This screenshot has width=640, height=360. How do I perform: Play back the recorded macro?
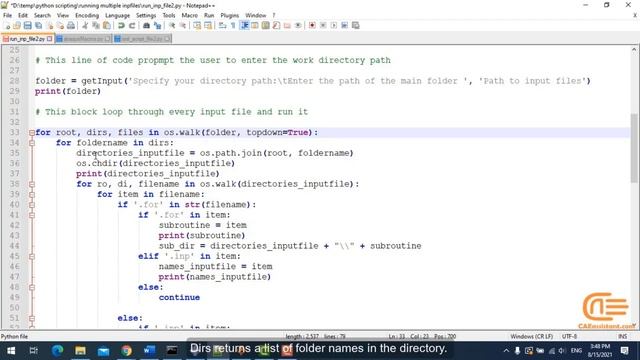[x=334, y=25]
